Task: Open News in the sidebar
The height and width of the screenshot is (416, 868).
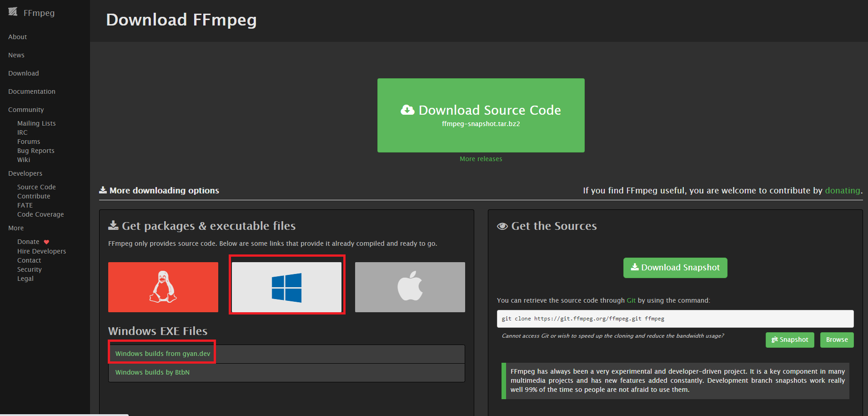Action: click(16, 55)
